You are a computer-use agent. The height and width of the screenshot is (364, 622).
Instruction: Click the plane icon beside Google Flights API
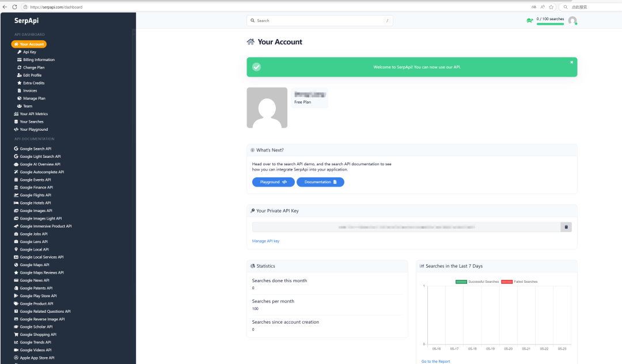tap(16, 195)
